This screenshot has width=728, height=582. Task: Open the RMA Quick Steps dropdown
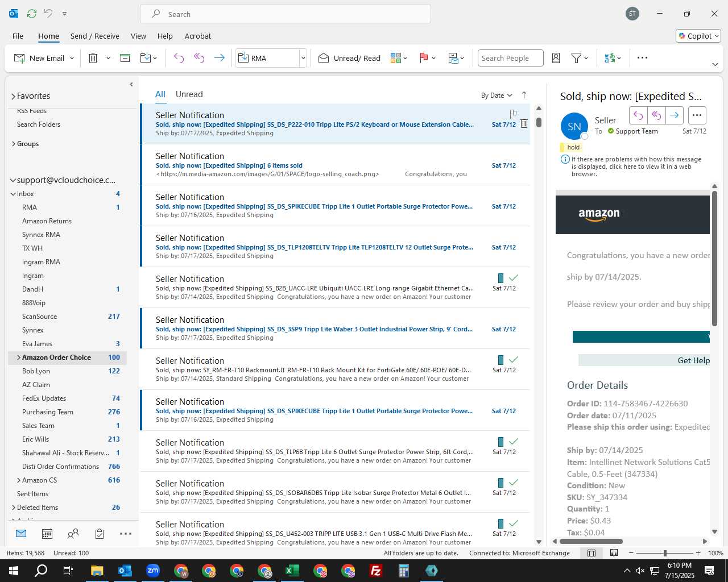tap(303, 58)
